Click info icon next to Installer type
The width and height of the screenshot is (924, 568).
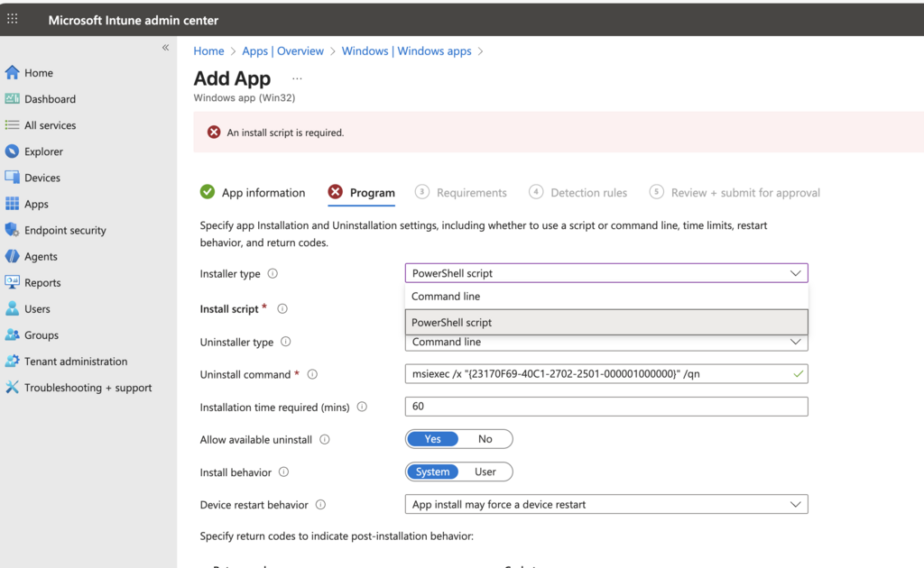[273, 274]
